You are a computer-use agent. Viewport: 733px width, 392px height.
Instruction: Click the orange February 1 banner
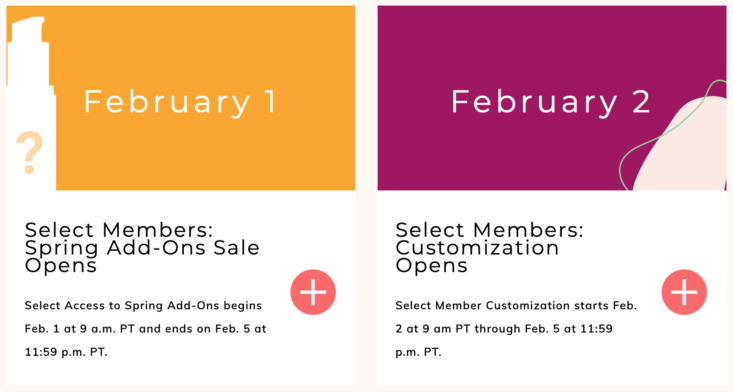click(181, 98)
